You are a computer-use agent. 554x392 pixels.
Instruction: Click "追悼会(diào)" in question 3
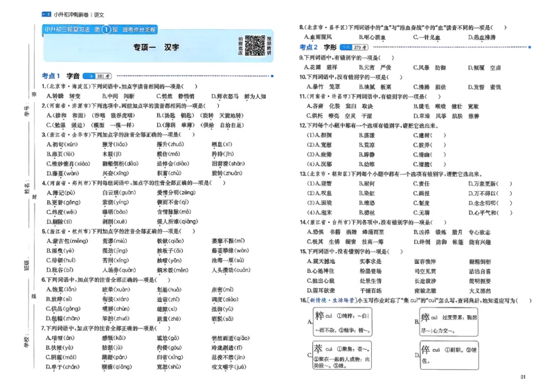173,163
